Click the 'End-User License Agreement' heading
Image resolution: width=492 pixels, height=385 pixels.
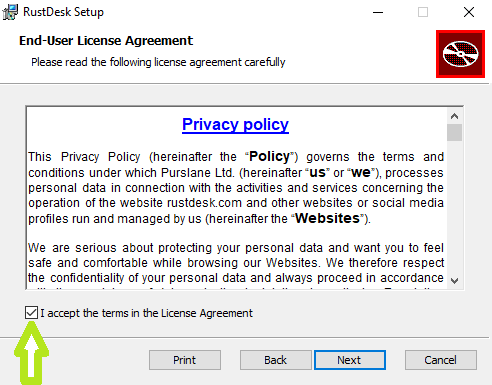pos(106,41)
